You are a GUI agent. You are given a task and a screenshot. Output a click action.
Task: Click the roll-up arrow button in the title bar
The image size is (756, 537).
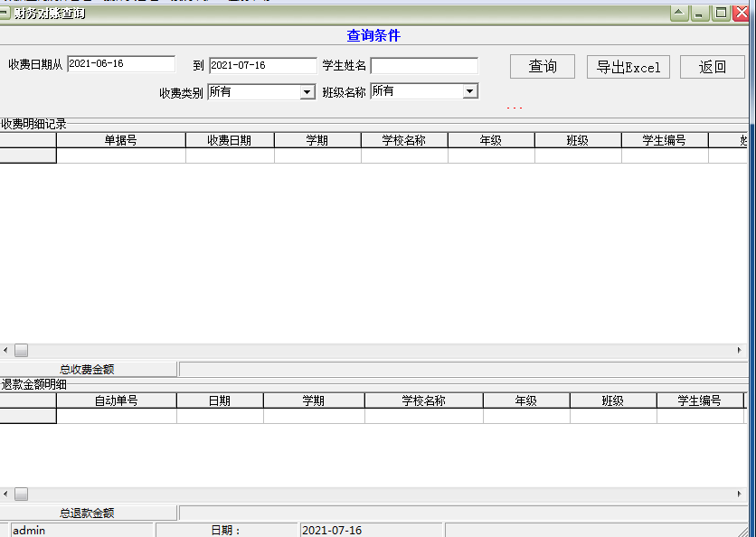click(x=679, y=13)
